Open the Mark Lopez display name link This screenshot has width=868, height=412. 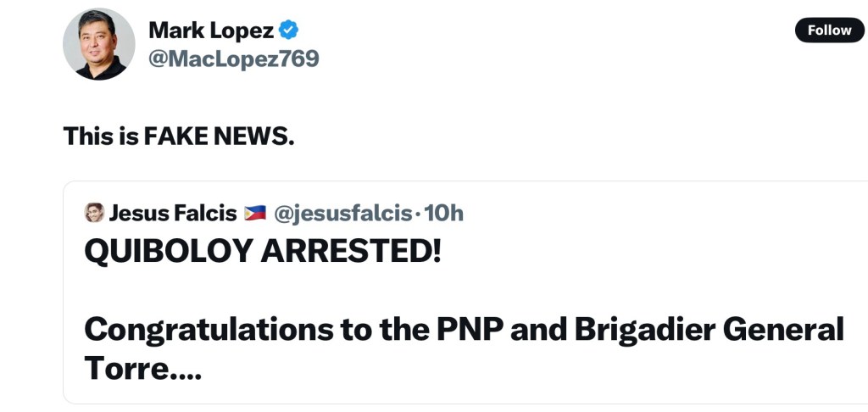click(x=211, y=31)
